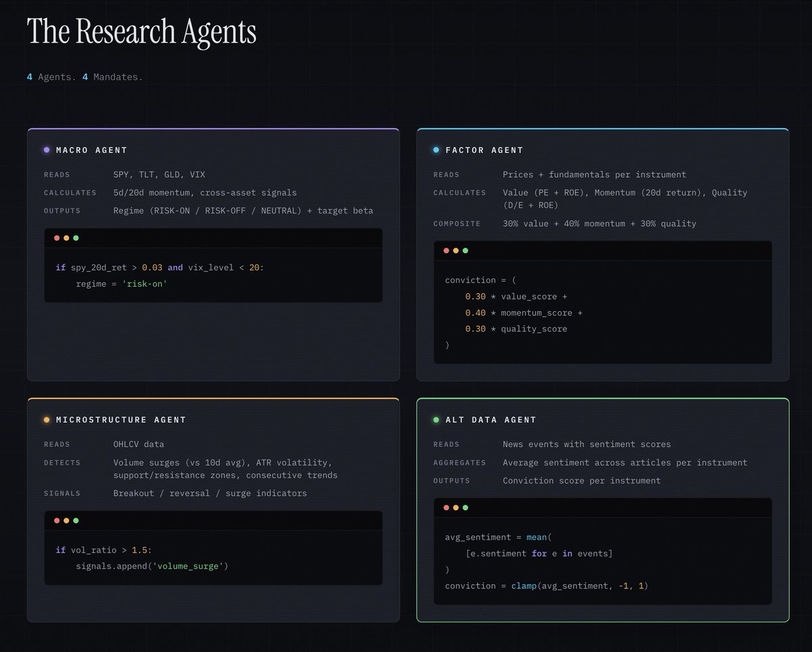Click the 'conviction = clamp(avg_sentiment, -1, 1)' line
Image resolution: width=812 pixels, height=652 pixels.
[x=546, y=586]
